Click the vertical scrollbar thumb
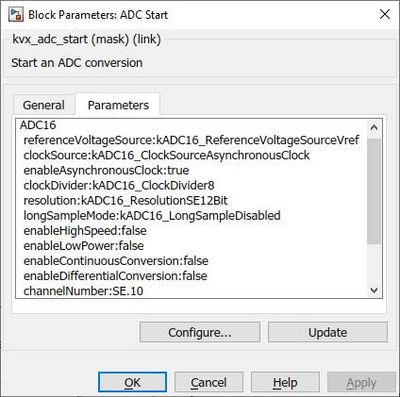 click(374, 191)
